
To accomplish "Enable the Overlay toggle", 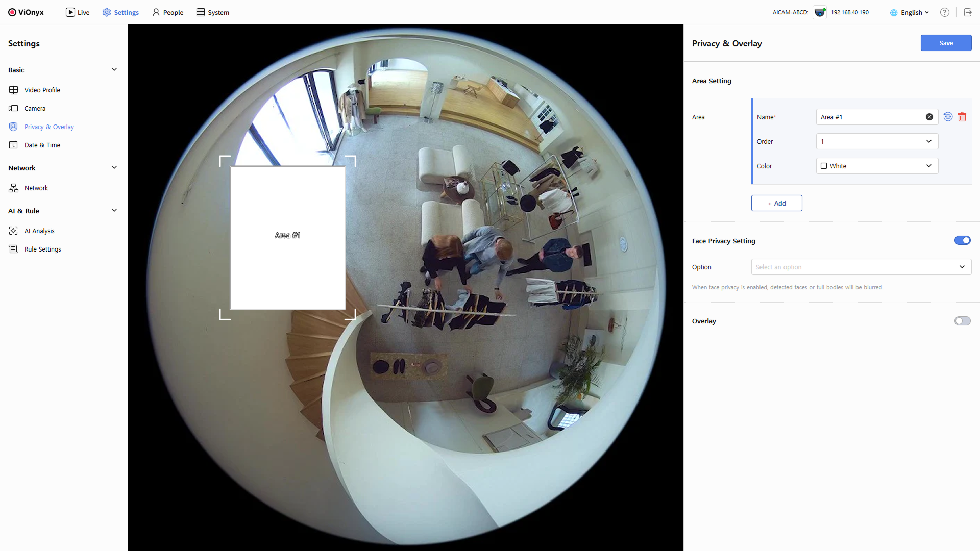I will [962, 321].
